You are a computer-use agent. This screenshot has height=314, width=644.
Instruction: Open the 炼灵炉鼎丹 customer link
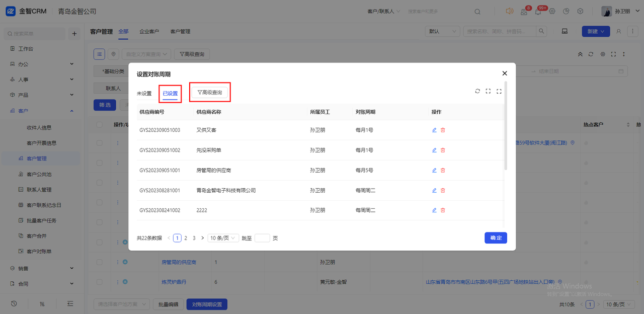tap(174, 282)
